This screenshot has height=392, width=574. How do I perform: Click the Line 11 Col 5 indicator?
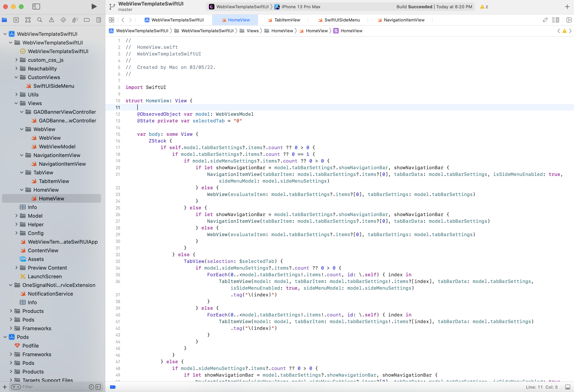pyautogui.click(x=542, y=387)
